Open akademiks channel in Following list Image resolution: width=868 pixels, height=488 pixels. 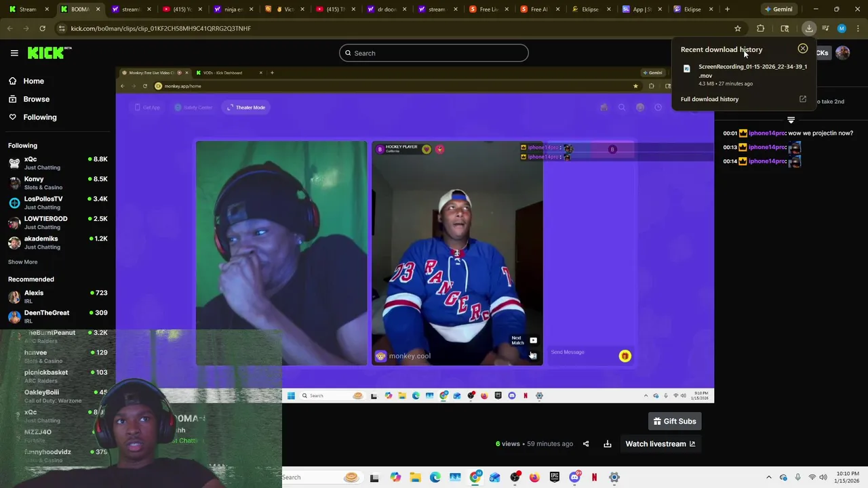point(58,243)
